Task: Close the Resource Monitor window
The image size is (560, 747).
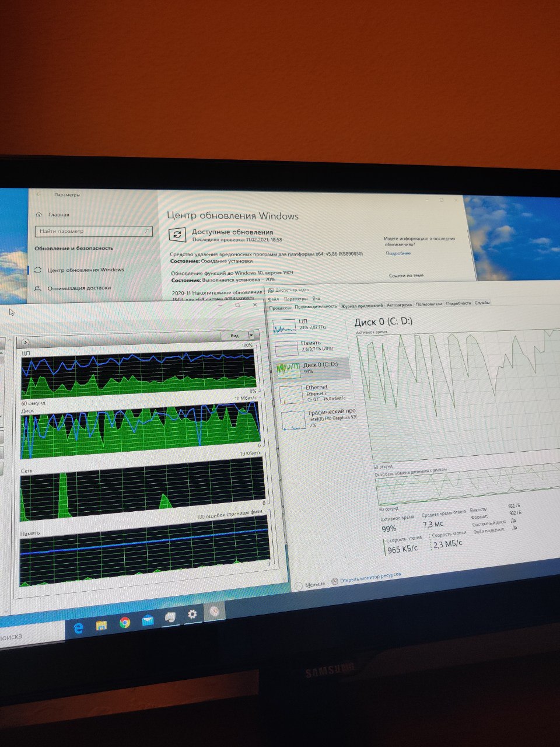Action: click(255, 305)
